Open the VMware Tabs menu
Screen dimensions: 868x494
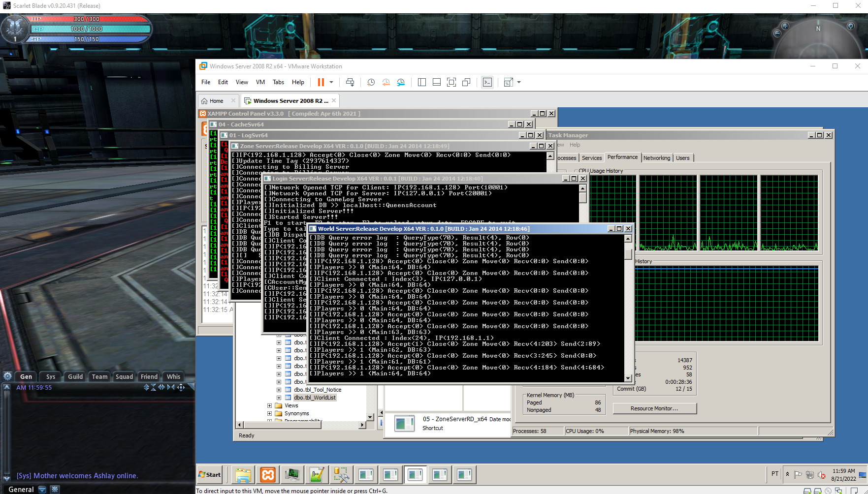279,82
